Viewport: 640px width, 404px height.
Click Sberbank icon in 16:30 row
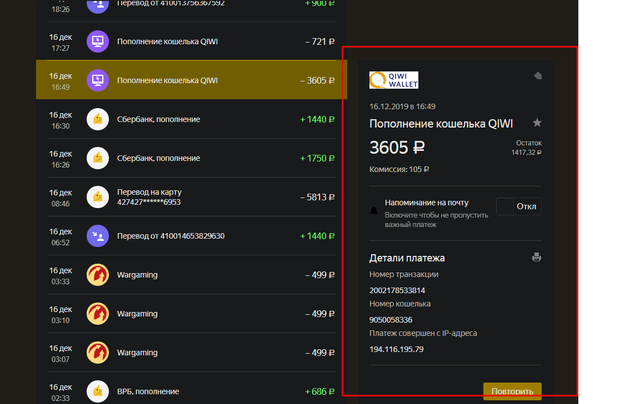pyautogui.click(x=98, y=119)
